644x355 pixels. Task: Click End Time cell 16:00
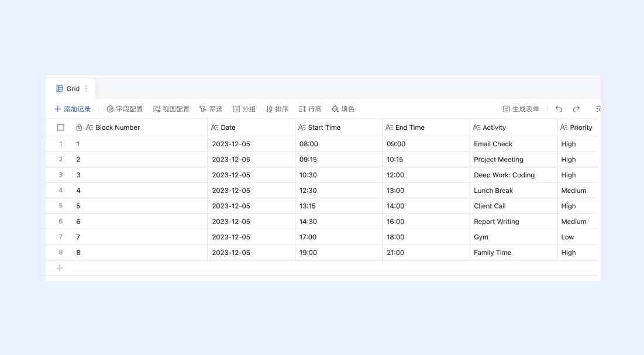coord(426,222)
